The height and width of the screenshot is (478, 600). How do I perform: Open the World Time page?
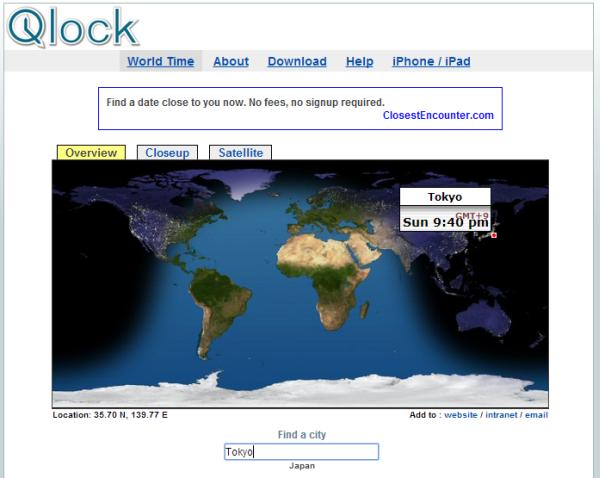click(161, 61)
